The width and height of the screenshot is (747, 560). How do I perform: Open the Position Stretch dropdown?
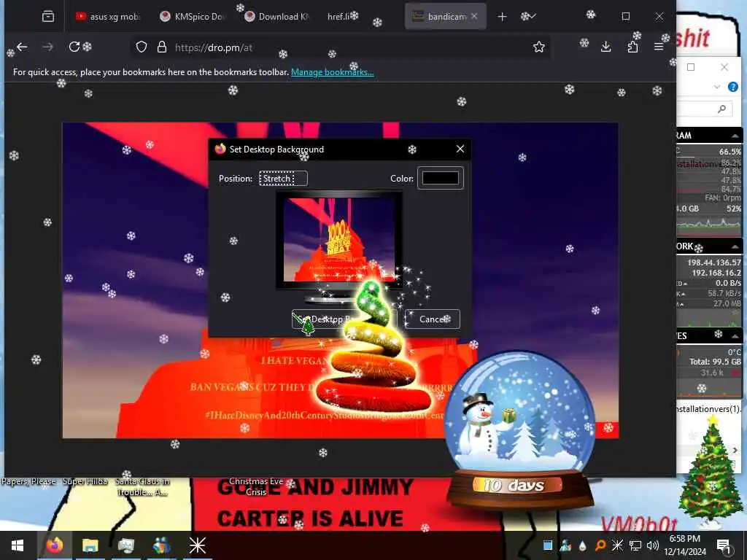(x=283, y=179)
